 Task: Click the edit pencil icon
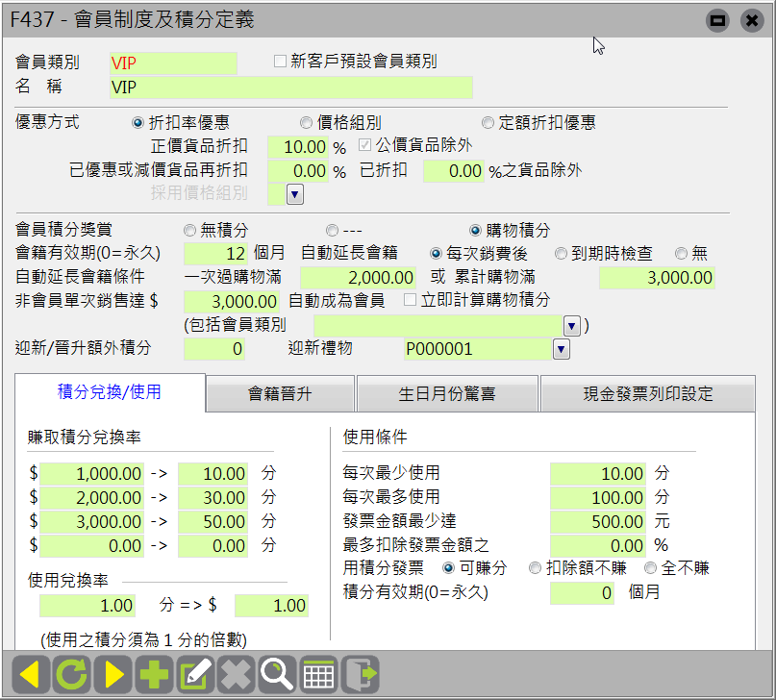click(x=195, y=674)
